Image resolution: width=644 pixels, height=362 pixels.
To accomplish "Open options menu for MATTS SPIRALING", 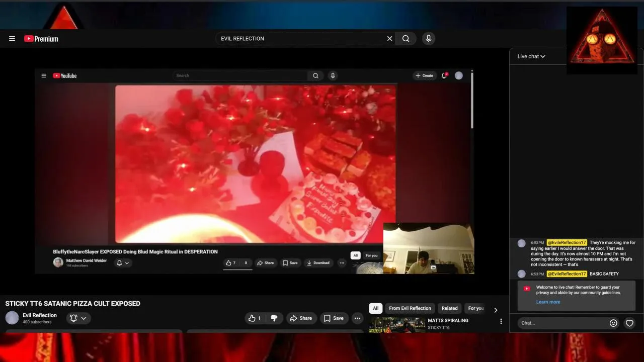I will coord(501,321).
